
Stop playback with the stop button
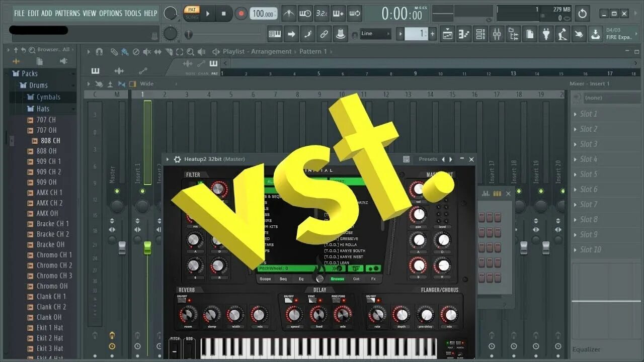(224, 14)
